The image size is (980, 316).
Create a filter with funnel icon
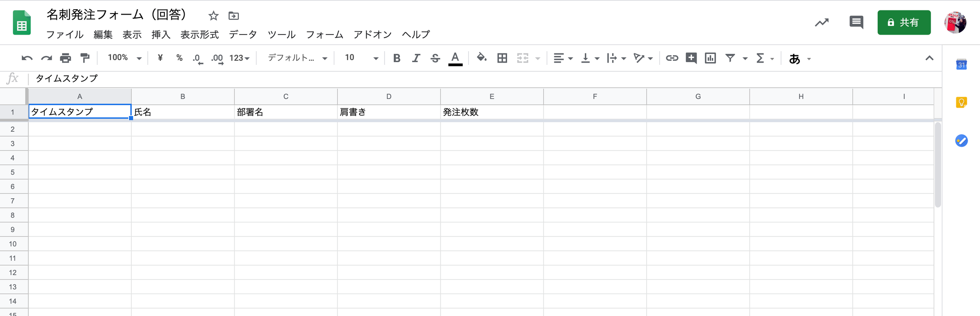(x=730, y=58)
